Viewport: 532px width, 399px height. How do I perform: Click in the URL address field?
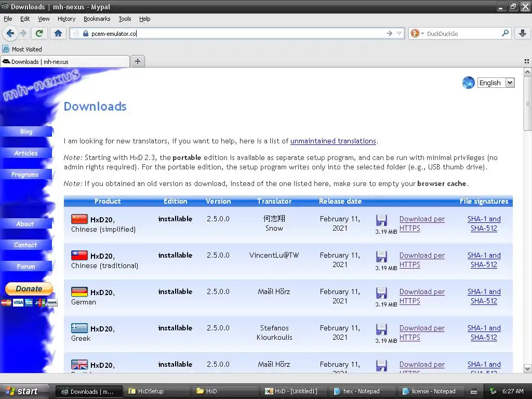click(237, 33)
